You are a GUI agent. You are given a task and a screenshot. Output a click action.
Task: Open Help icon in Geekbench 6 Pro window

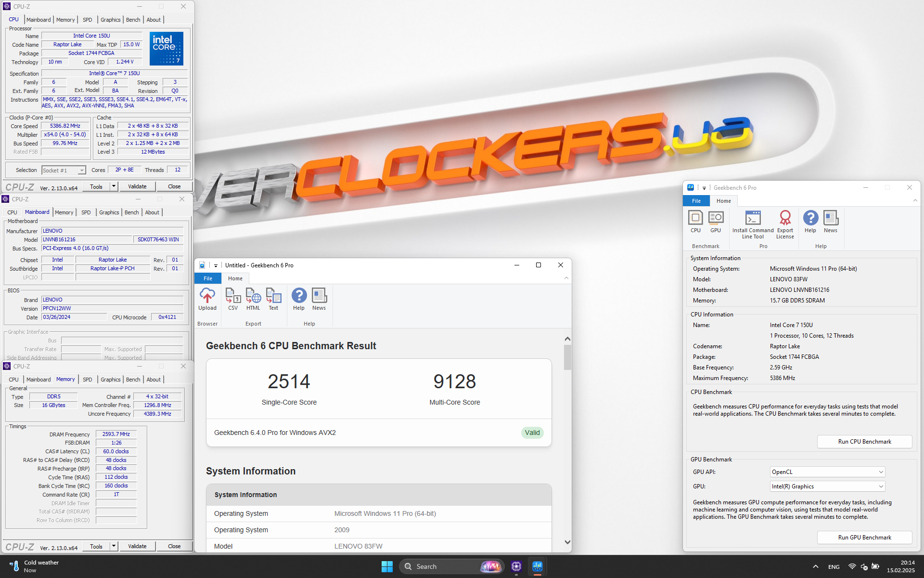(810, 222)
